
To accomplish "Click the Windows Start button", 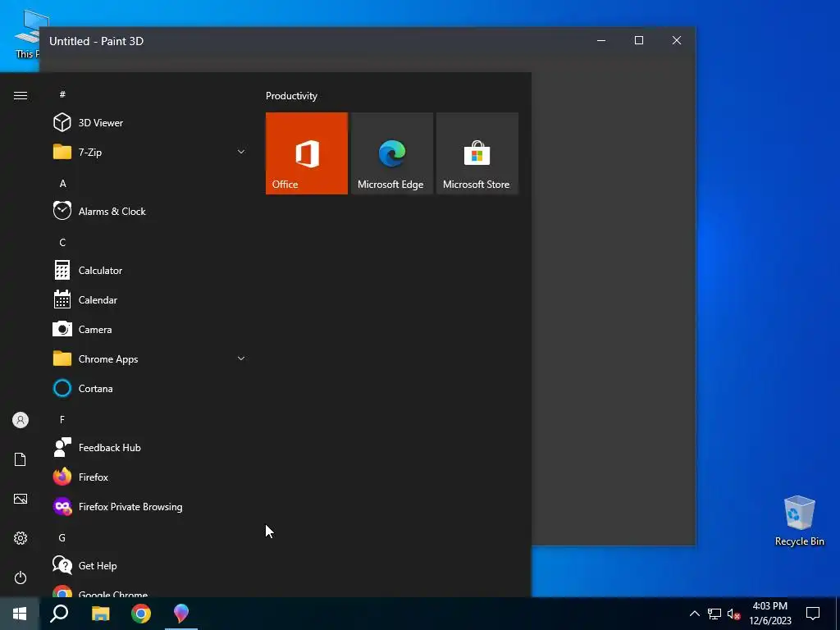I will (x=20, y=614).
